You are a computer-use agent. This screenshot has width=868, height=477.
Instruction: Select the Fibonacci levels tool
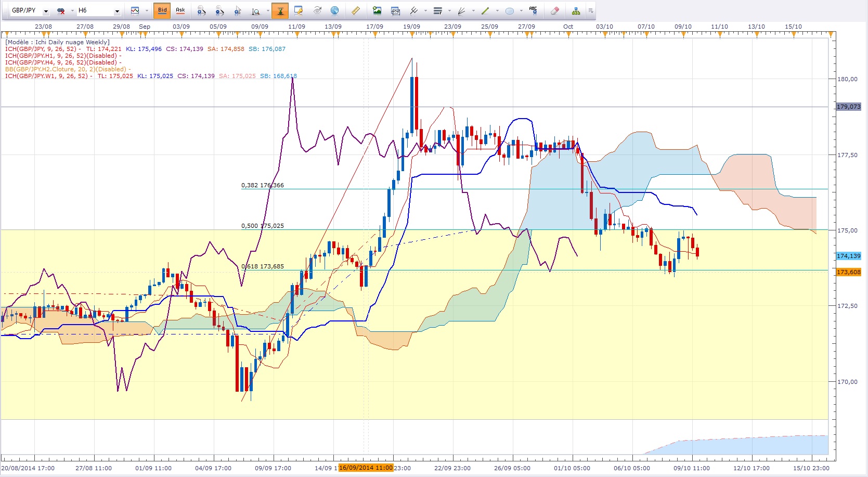coord(438,10)
